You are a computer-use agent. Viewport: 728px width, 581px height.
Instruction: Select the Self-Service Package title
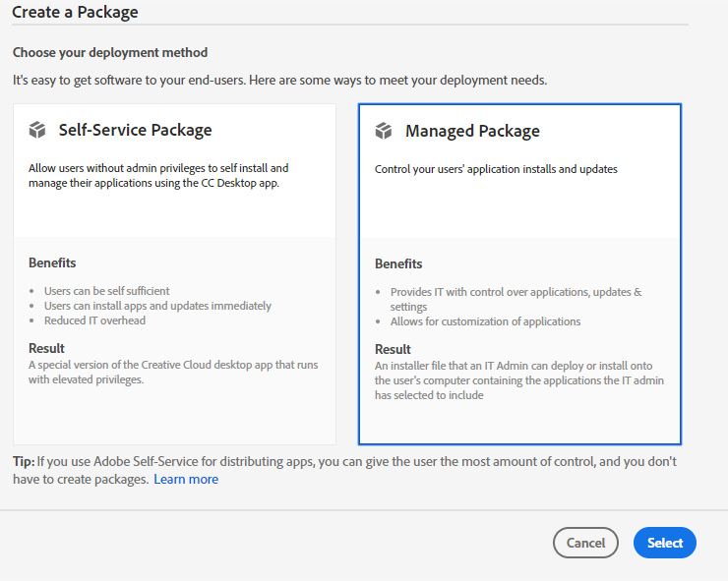click(135, 130)
